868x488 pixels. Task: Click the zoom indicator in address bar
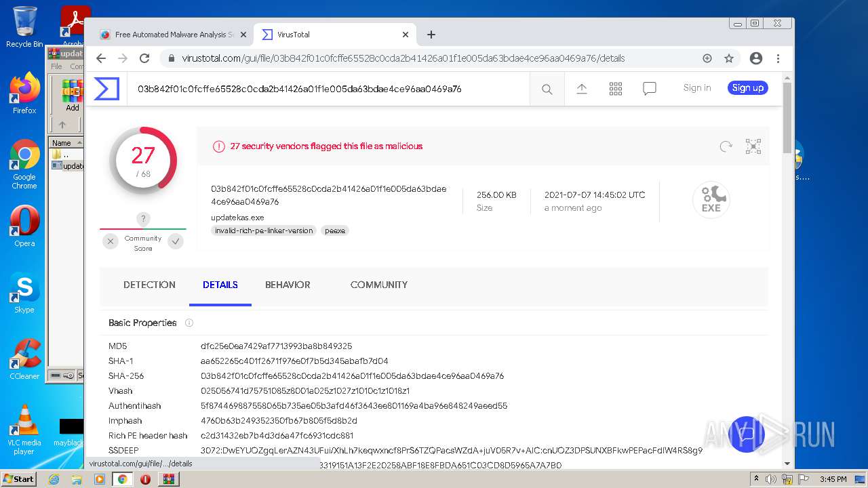707,58
